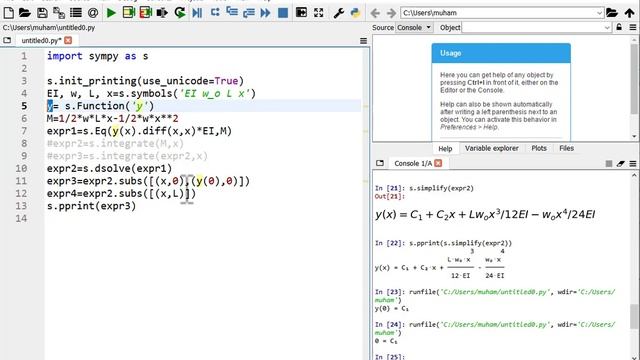This screenshot has width=640, height=360.
Task: Maximize the current pane icon
Action: (301, 13)
